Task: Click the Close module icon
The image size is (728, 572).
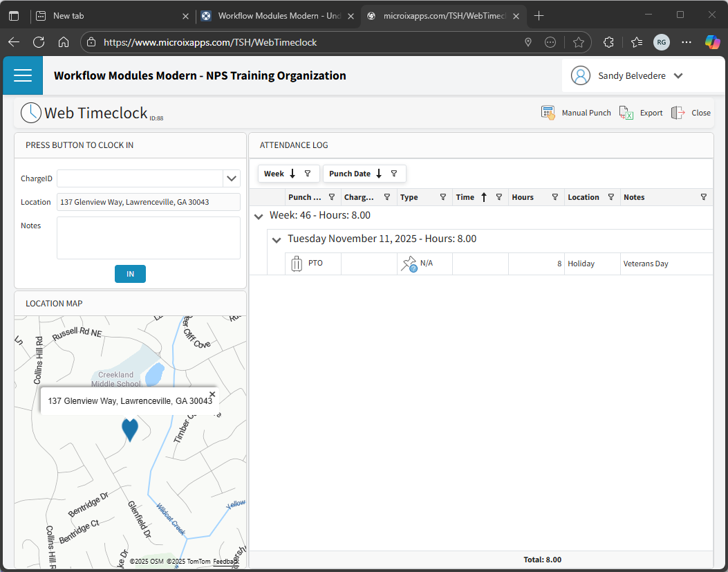Action: tap(678, 113)
